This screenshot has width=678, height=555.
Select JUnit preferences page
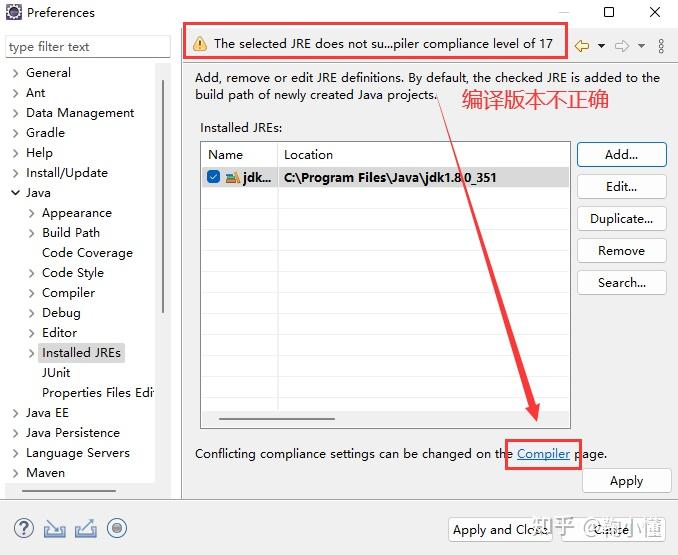(56, 373)
